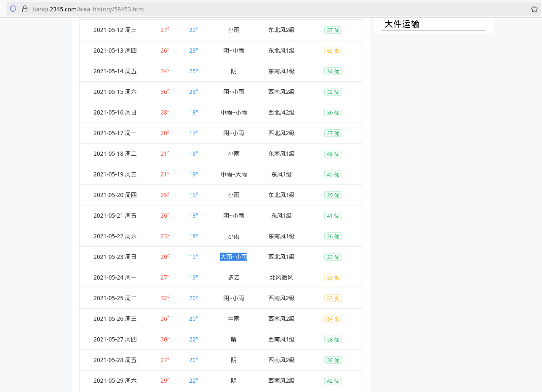Click the highlighted 大雨~小雨 weather text
This screenshot has height=392, width=542.
234,257
